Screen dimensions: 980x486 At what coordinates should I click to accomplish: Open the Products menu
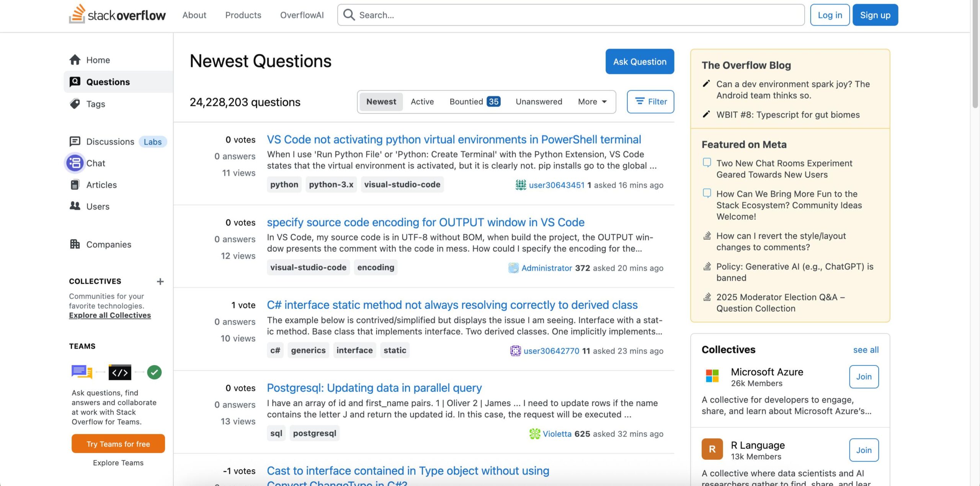point(243,15)
